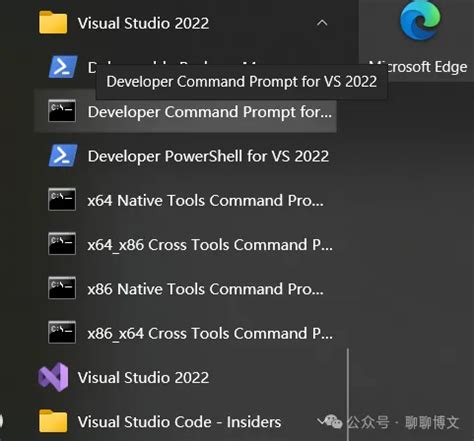Launch the Visual Studio 2022 app
Viewport: 474px width, 441px height.
click(143, 378)
